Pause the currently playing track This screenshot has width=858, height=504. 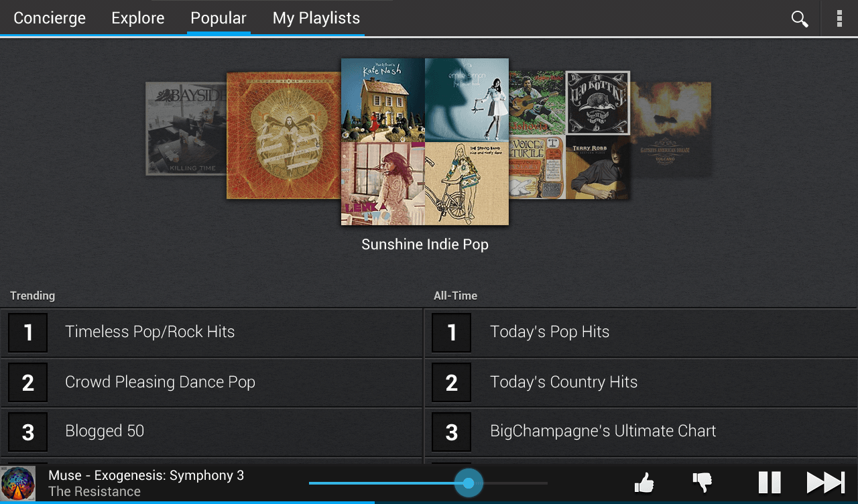coord(770,483)
